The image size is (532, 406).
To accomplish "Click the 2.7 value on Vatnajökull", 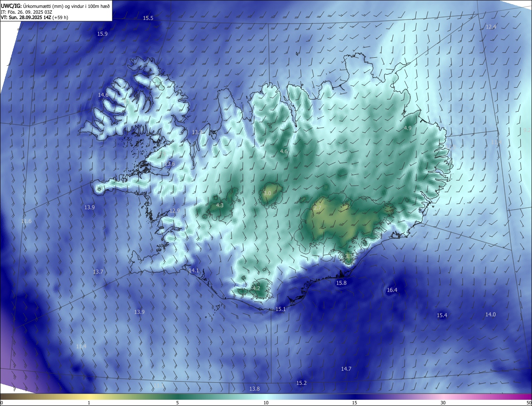I will click(x=318, y=207).
